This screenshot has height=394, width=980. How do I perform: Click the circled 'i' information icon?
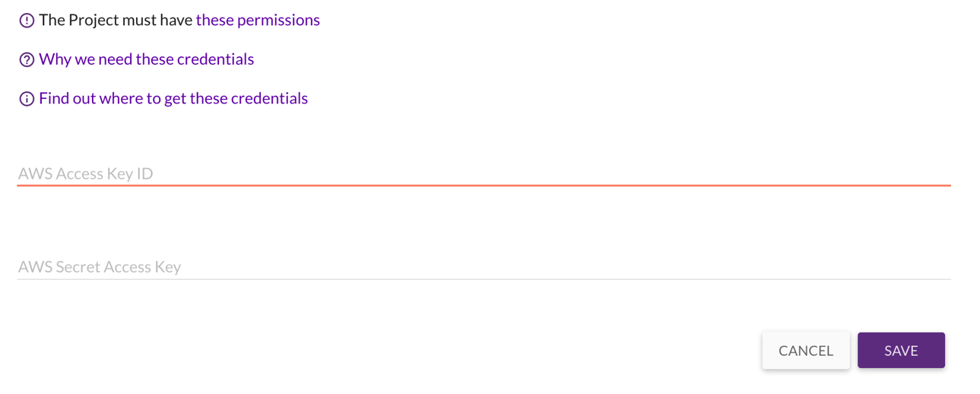click(x=27, y=99)
